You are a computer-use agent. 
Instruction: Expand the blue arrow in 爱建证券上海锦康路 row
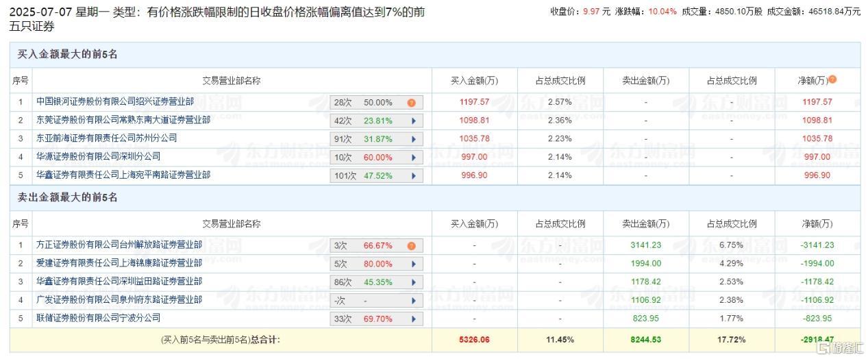click(413, 264)
